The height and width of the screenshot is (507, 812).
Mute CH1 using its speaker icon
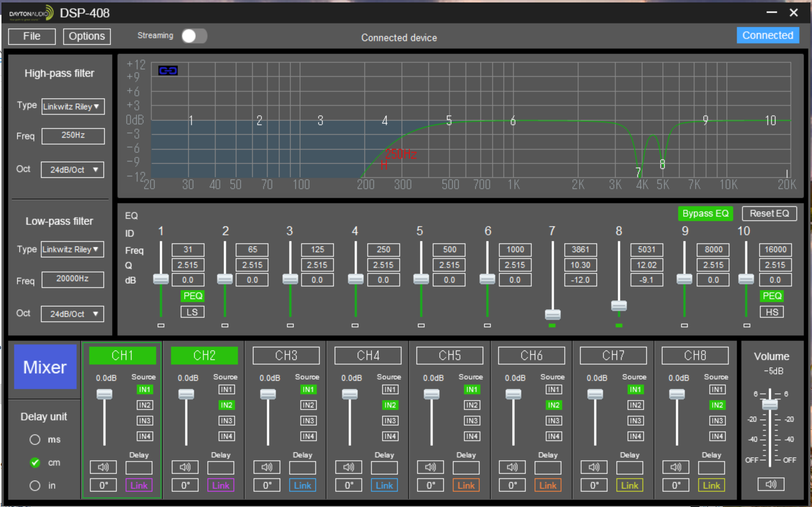click(x=103, y=467)
